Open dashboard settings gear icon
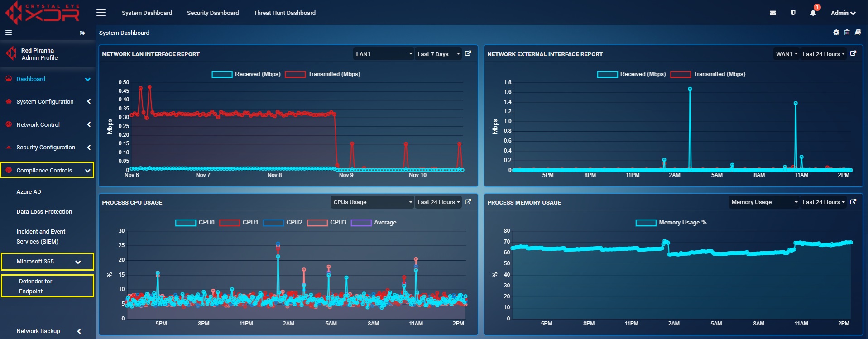 836,33
